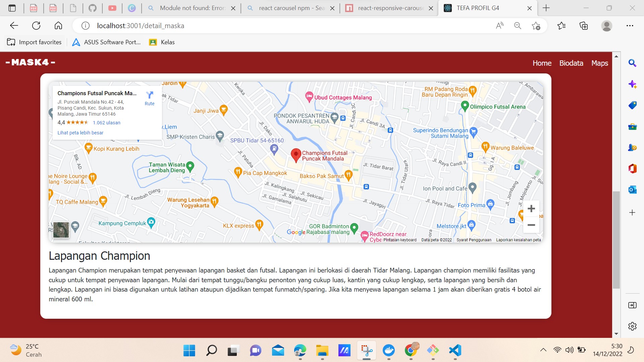
Task: Open the 'Lihat peta lebih besar' link
Action: (x=80, y=133)
